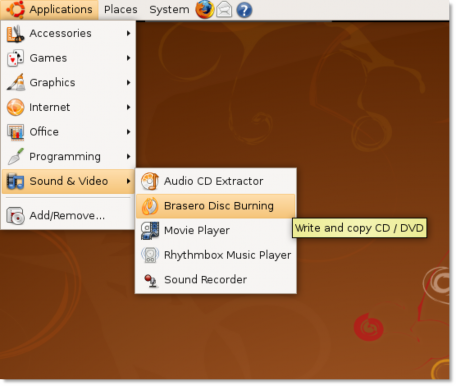
Task: Select Brasero Disc Burning menu entry
Action: [x=216, y=206]
